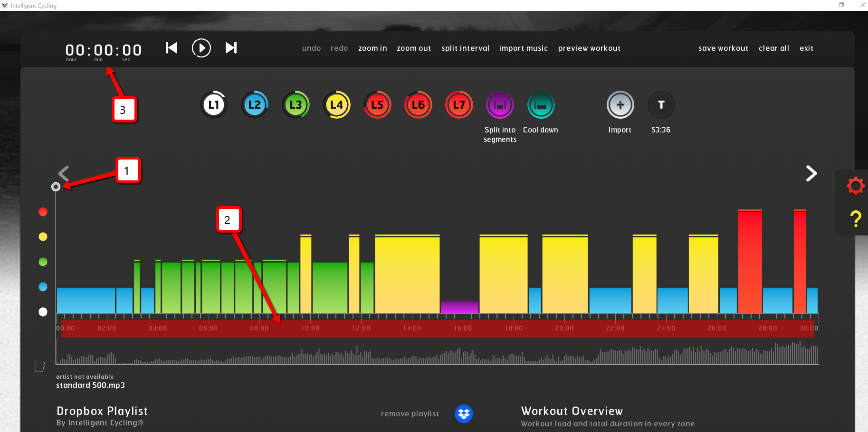868x432 pixels.
Task: Choose import music
Action: pos(524,48)
